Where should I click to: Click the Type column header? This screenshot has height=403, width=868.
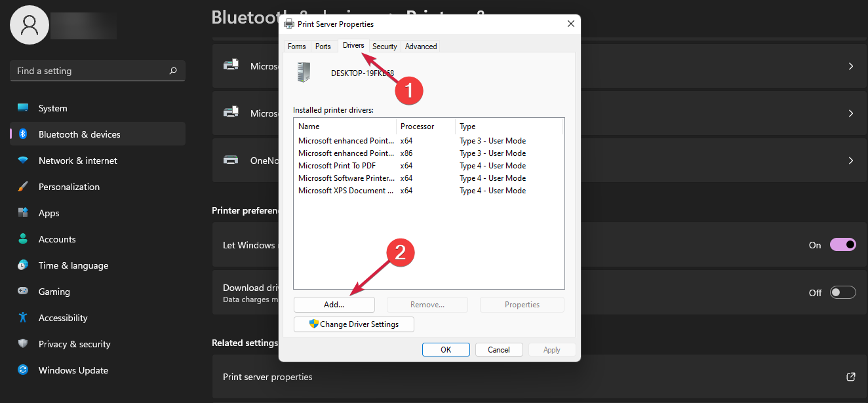tap(509, 126)
